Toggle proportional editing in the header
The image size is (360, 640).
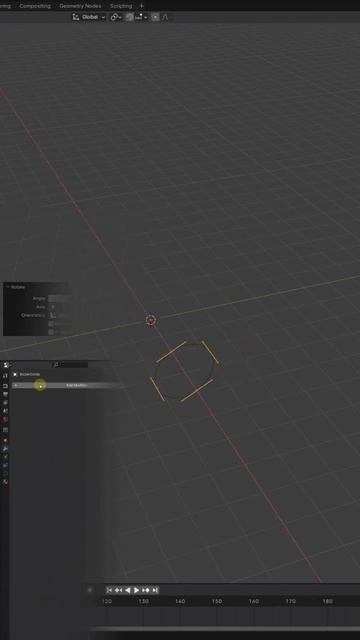coord(155,17)
